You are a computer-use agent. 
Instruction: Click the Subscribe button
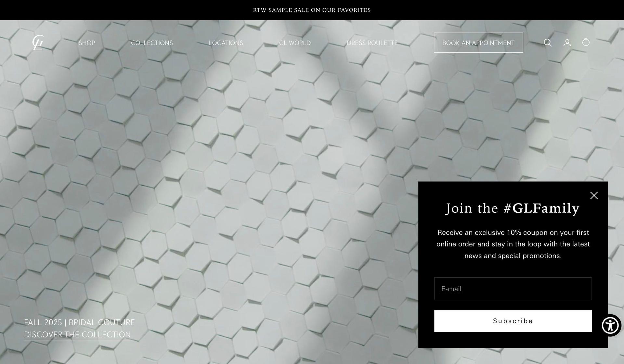[513, 321]
